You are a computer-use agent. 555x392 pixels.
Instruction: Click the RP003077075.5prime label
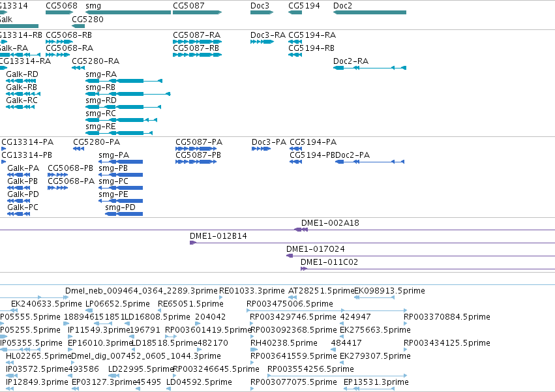[x=293, y=382]
